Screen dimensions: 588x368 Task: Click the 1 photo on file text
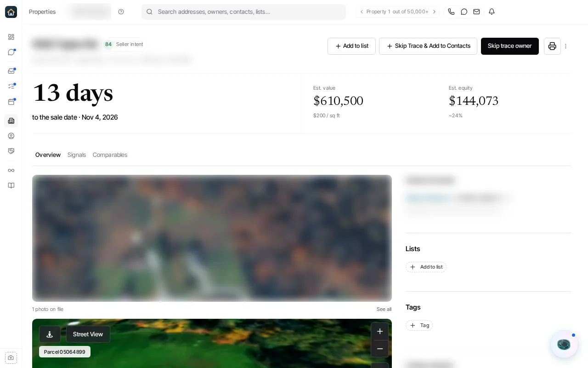48,309
